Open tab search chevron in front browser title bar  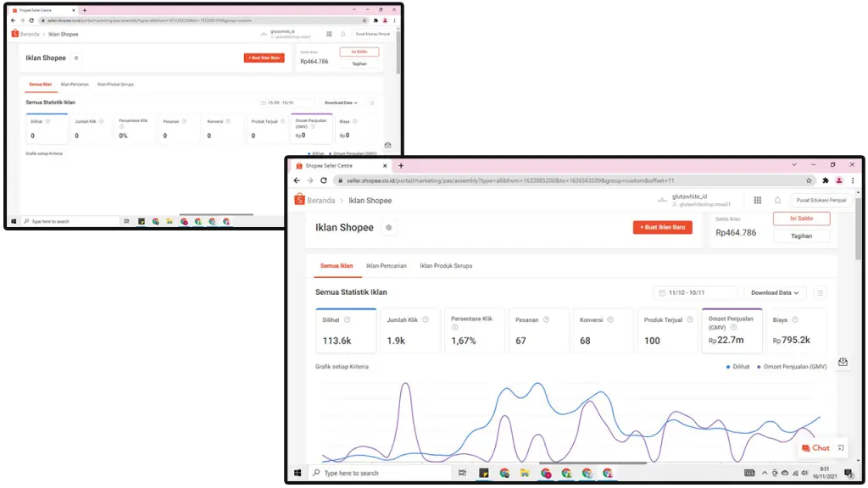(x=793, y=165)
